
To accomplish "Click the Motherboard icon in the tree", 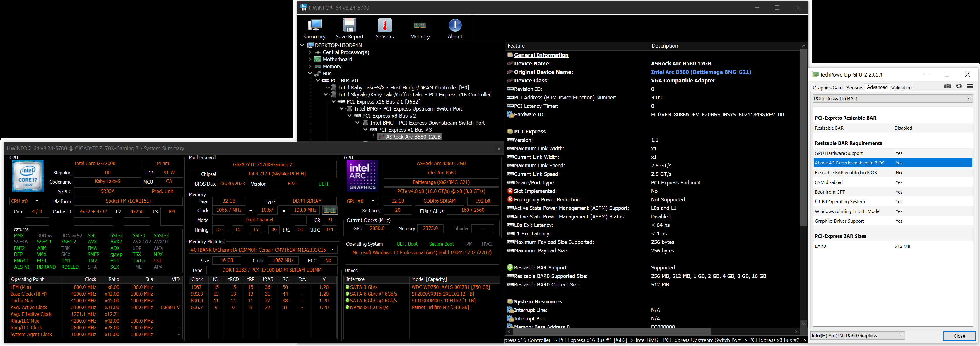I will coord(318,60).
